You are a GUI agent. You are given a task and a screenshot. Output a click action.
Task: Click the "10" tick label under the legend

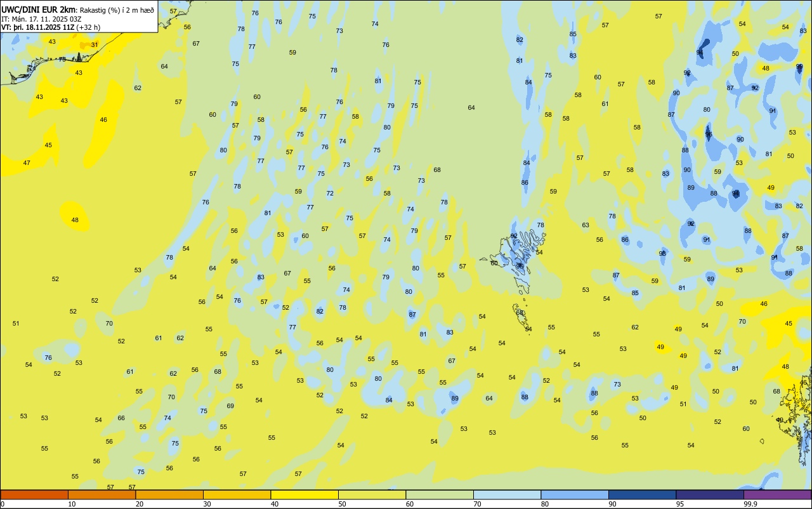point(72,504)
